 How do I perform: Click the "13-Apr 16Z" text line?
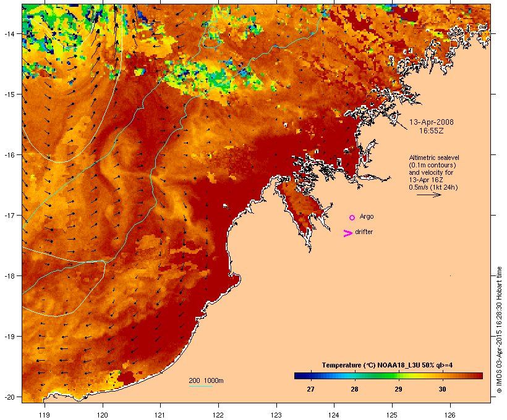click(x=426, y=180)
